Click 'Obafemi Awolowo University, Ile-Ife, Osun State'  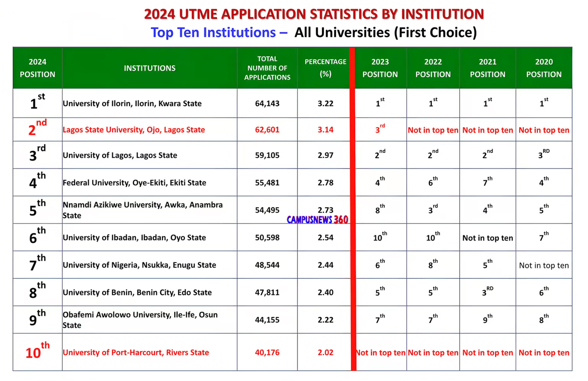pyautogui.click(x=140, y=320)
